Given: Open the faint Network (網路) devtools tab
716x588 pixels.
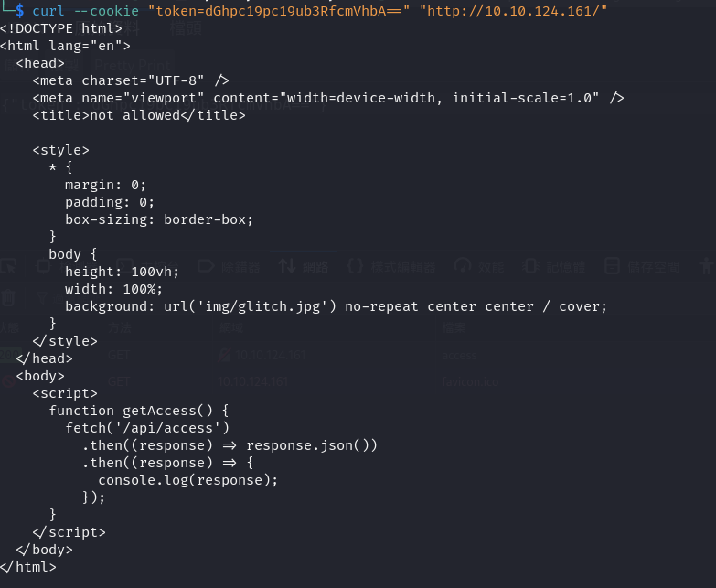Looking at the screenshot, I should tap(315, 267).
